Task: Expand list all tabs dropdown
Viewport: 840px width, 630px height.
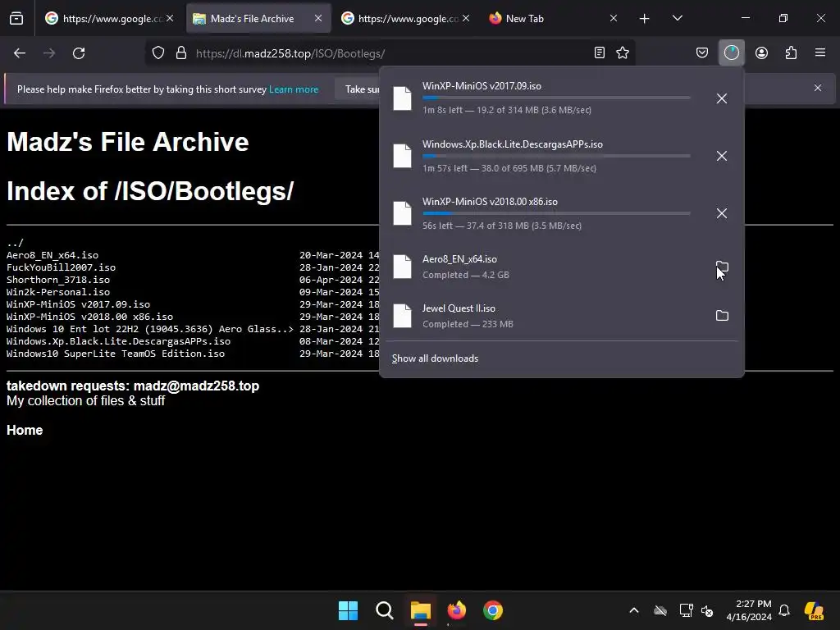Action: click(x=677, y=19)
